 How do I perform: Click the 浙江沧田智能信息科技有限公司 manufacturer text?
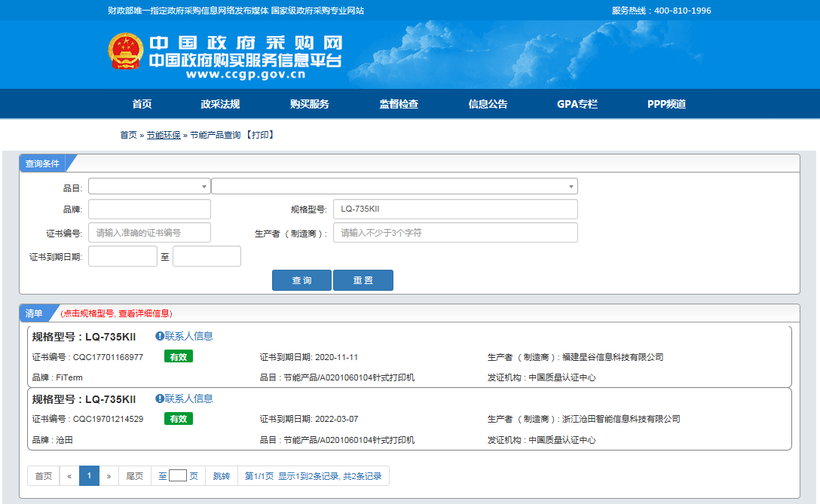click(621, 419)
